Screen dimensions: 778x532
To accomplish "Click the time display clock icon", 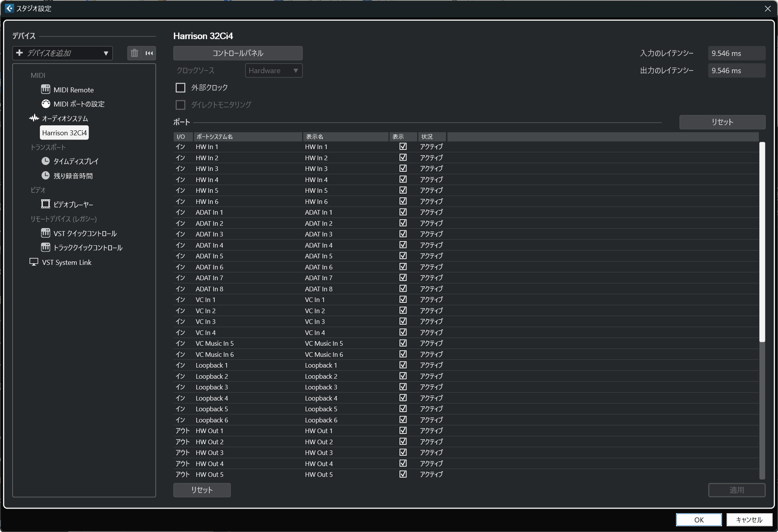I will 46,161.
